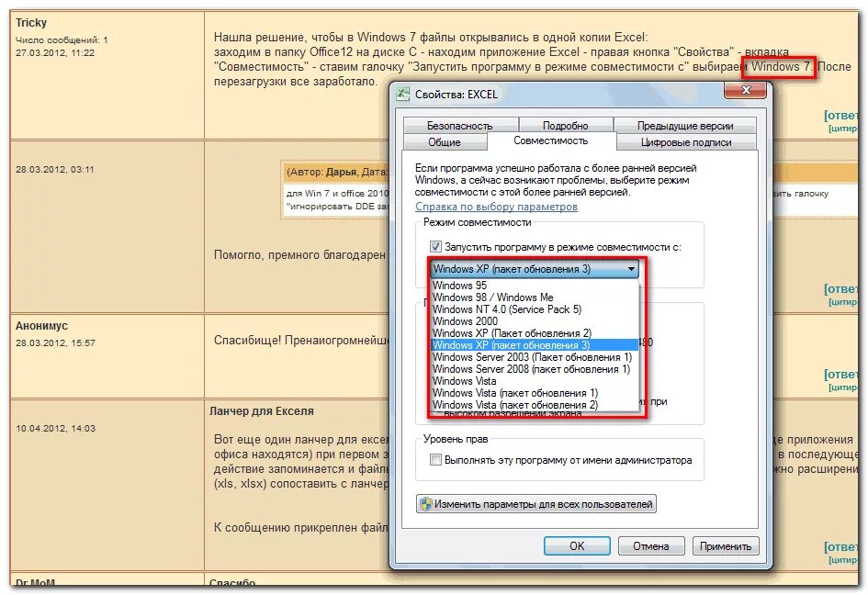Close the EXCEL properties dialog
868x595 pixels.
[x=746, y=90]
